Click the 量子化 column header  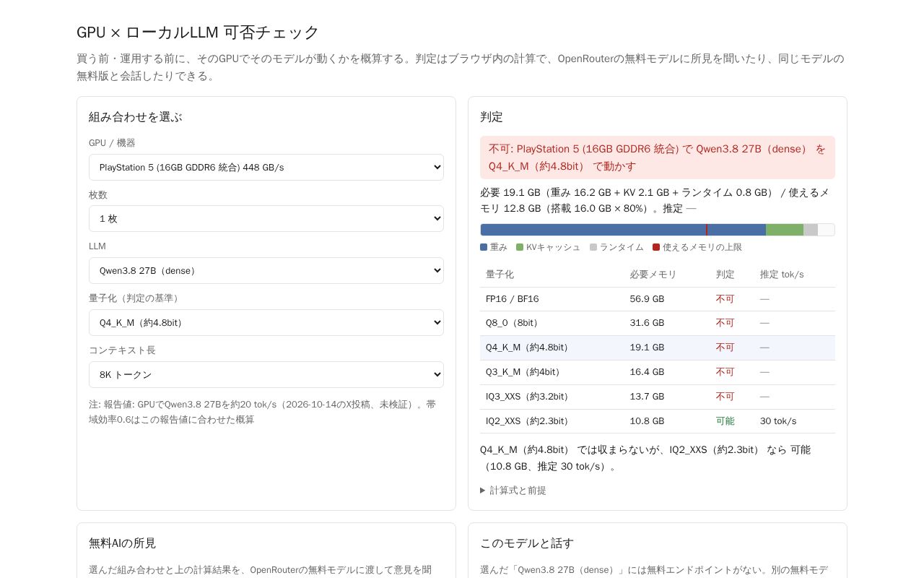click(x=500, y=275)
